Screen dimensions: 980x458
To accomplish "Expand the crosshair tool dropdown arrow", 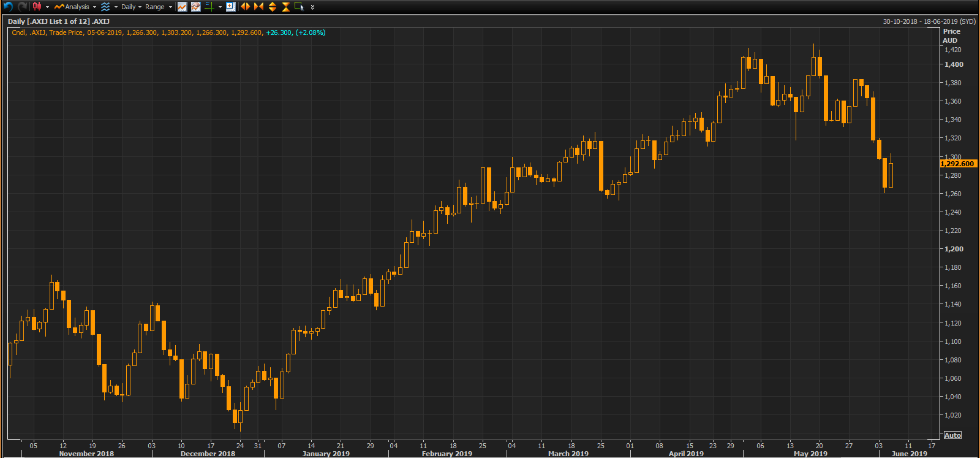I will (x=220, y=7).
